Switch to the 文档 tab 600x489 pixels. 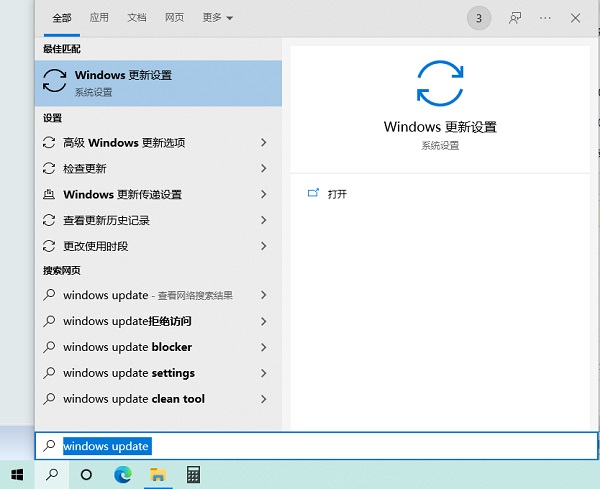pyautogui.click(x=137, y=18)
